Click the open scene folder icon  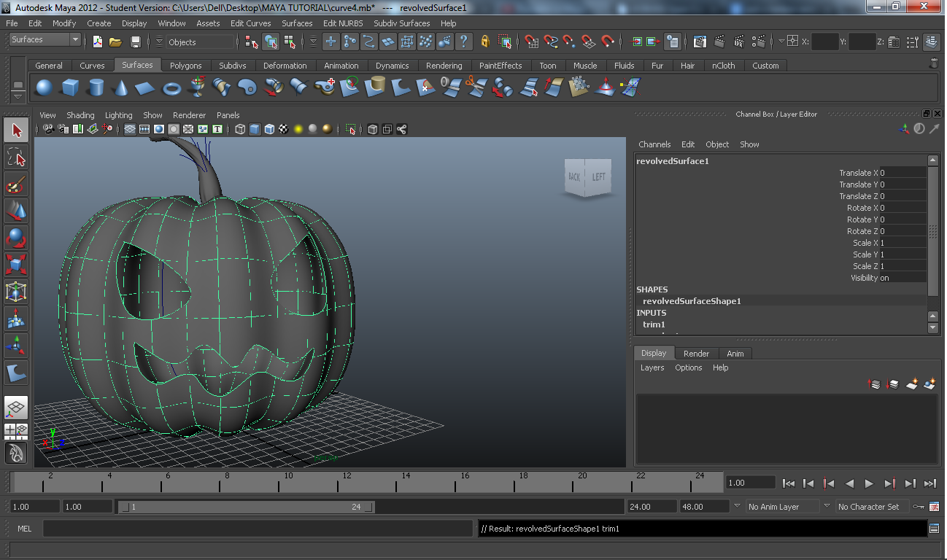115,42
